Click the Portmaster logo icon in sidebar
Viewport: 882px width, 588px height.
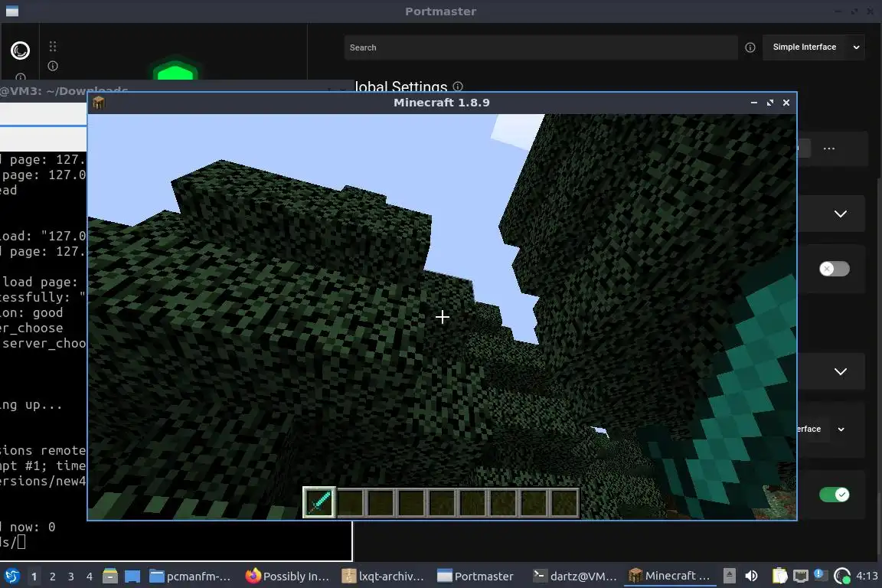coord(20,51)
